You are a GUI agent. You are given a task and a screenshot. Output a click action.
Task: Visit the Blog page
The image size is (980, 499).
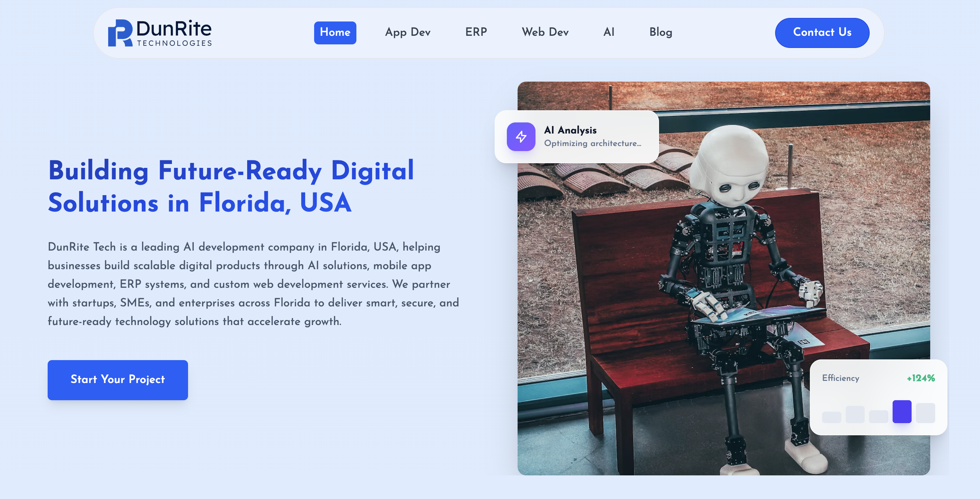[x=661, y=33]
